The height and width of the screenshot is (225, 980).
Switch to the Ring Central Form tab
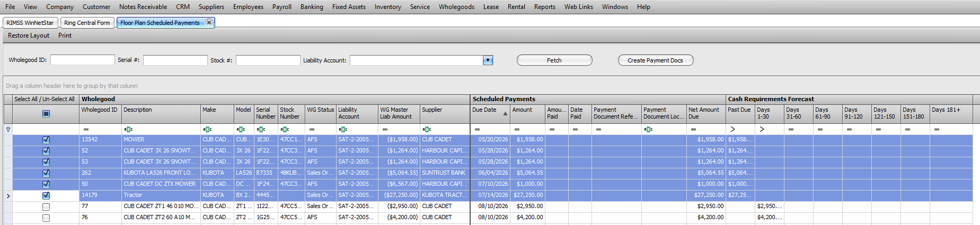(x=87, y=23)
